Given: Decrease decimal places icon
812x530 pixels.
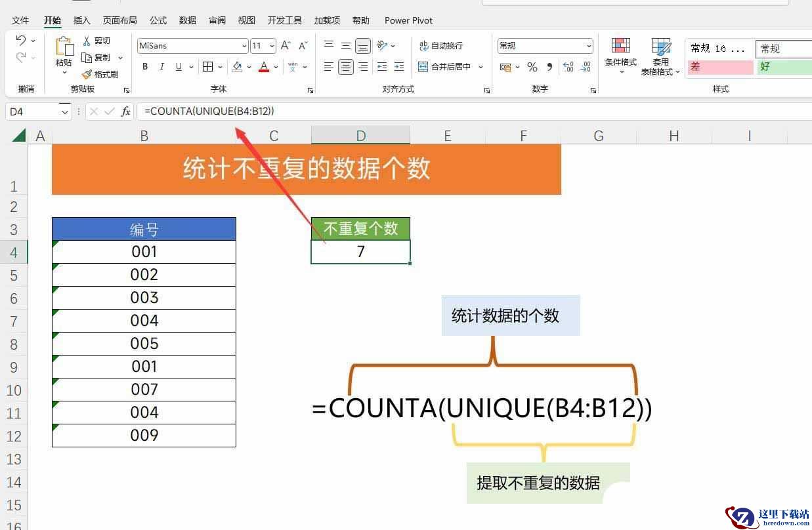Looking at the screenshot, I should (x=585, y=67).
